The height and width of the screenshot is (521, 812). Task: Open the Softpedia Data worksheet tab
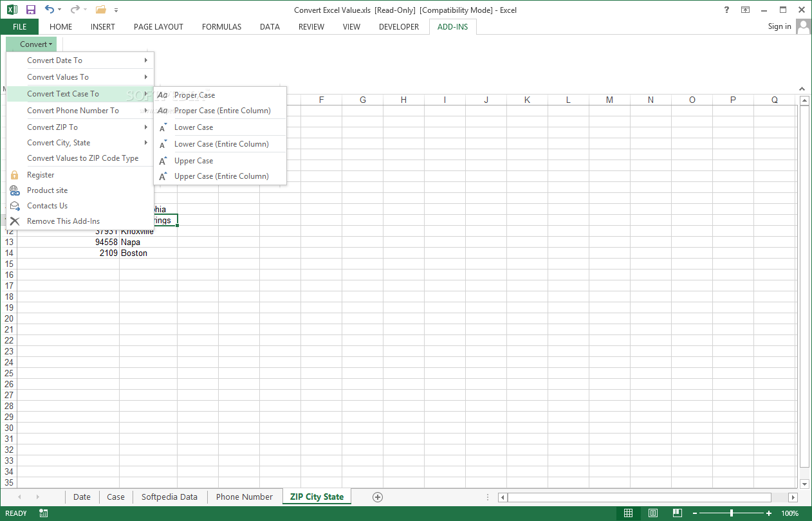point(169,497)
